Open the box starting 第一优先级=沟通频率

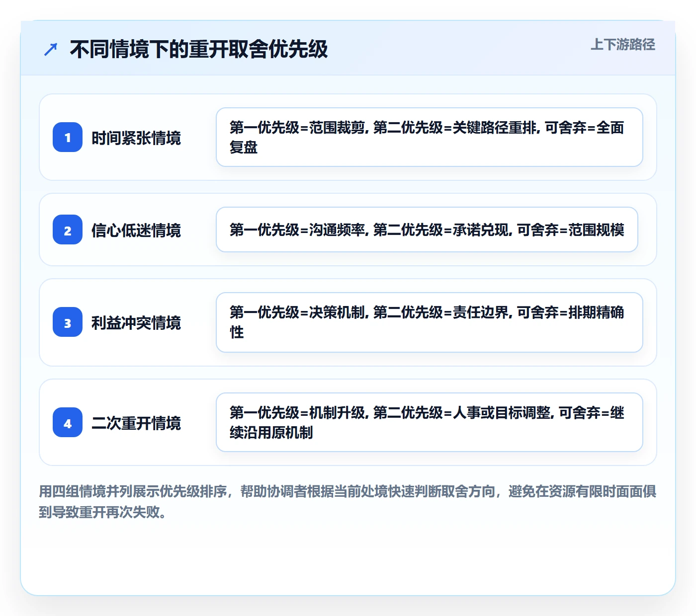click(427, 230)
